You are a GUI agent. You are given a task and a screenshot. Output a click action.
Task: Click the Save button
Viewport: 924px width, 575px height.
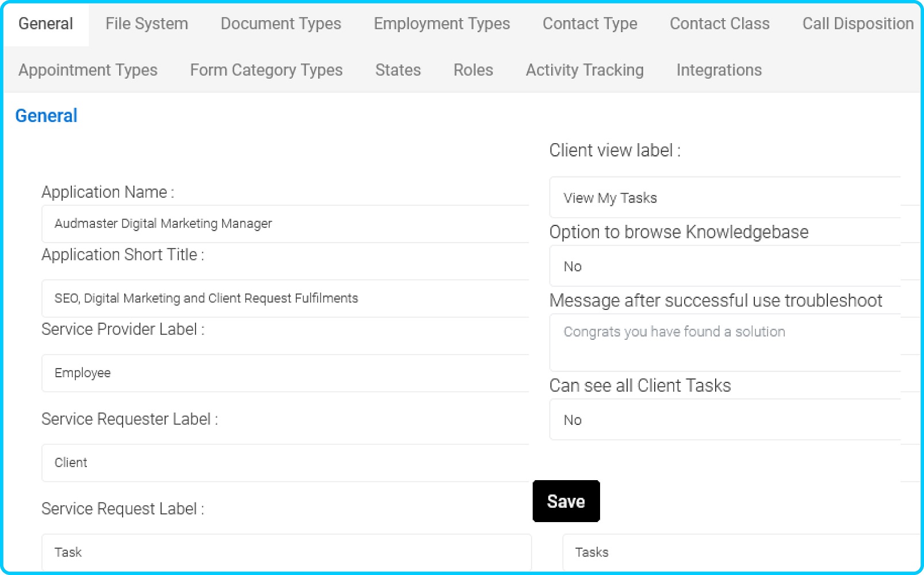point(566,501)
